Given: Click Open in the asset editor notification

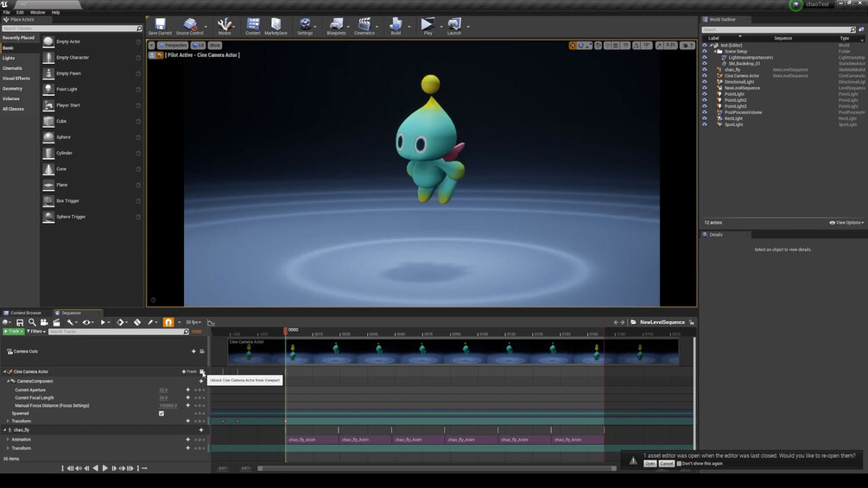Looking at the screenshot, I should click(x=649, y=464).
